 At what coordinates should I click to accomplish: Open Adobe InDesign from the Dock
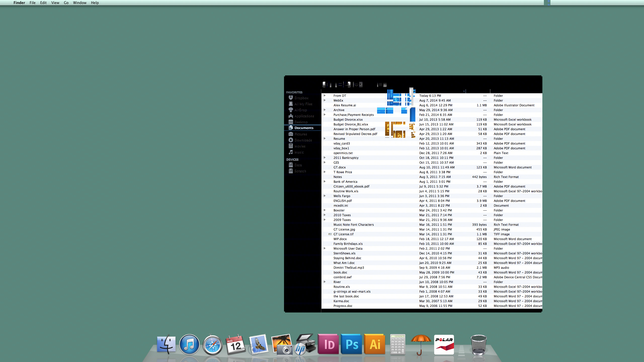click(x=328, y=344)
